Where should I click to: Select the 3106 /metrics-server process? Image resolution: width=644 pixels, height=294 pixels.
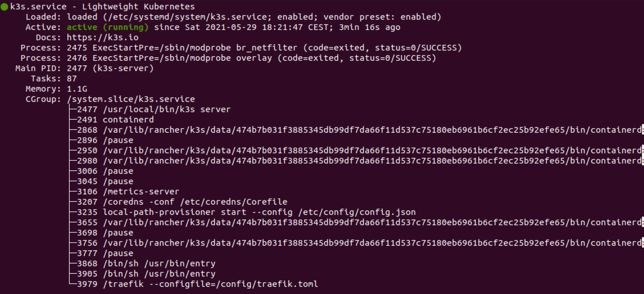click(x=128, y=192)
